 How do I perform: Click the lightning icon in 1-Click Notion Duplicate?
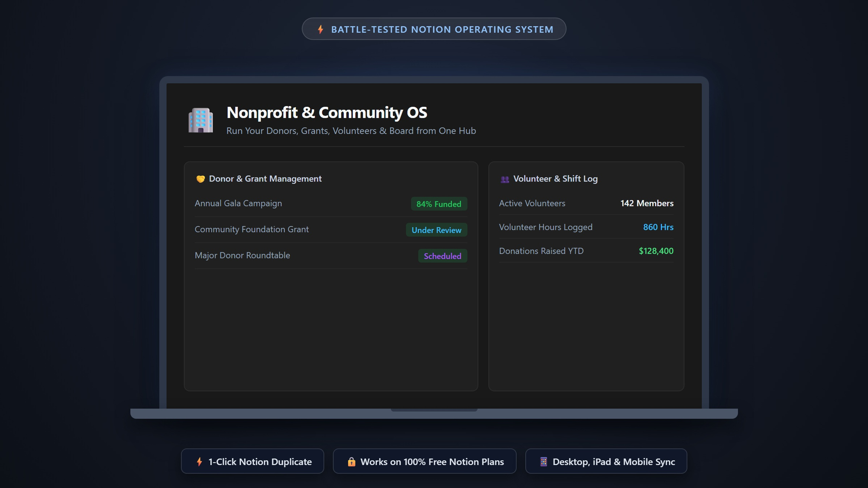199,462
